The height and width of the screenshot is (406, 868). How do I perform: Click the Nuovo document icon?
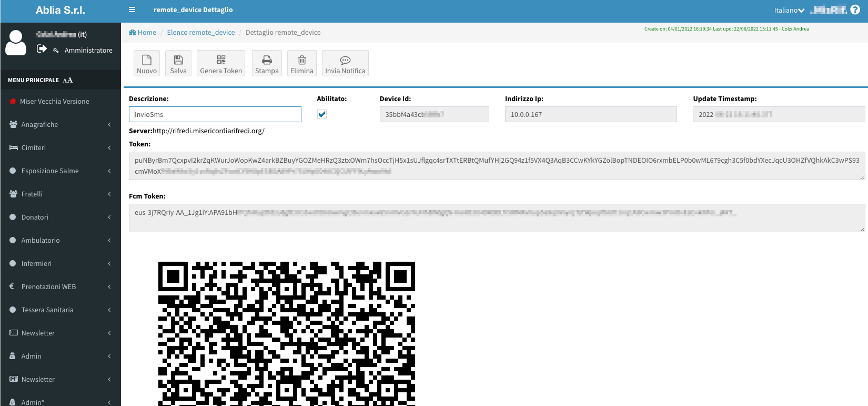click(x=147, y=60)
